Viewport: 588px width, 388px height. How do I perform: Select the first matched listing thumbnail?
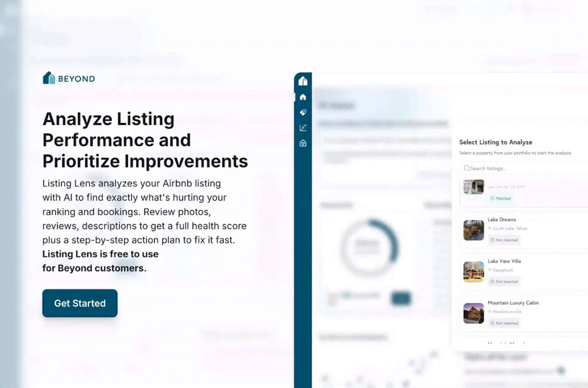474,187
